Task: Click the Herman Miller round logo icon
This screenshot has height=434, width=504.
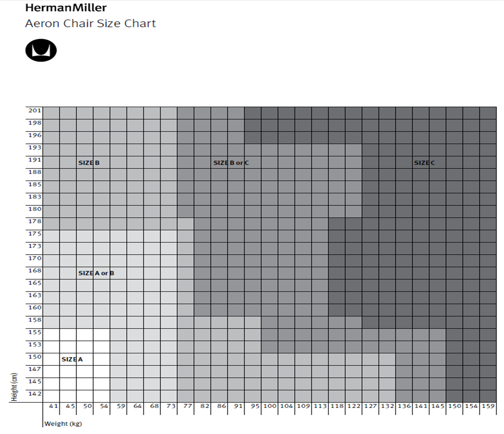Action: (x=41, y=50)
